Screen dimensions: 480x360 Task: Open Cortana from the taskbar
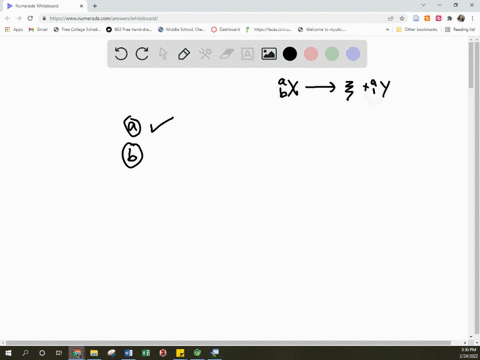(42, 353)
